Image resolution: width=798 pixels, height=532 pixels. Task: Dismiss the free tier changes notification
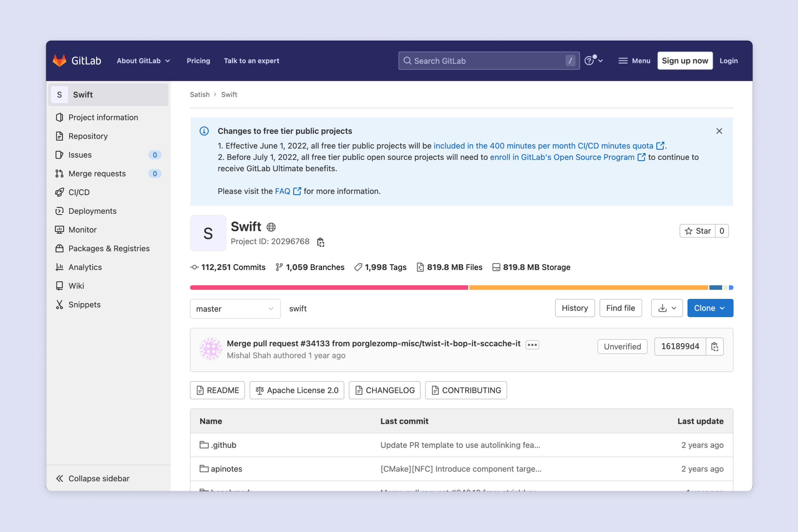click(719, 131)
